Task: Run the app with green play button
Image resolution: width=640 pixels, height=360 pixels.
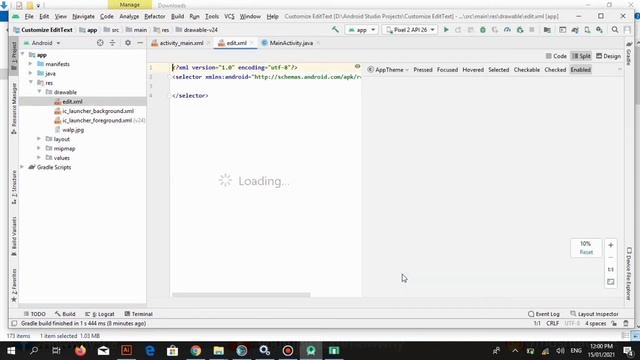Action: point(446,29)
